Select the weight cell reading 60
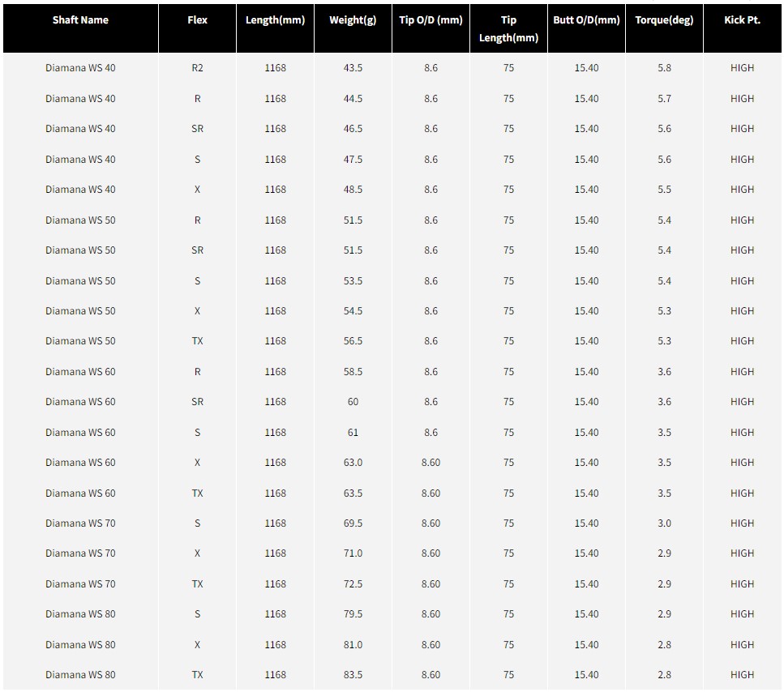Viewport: 784px width, 692px height. [353, 402]
